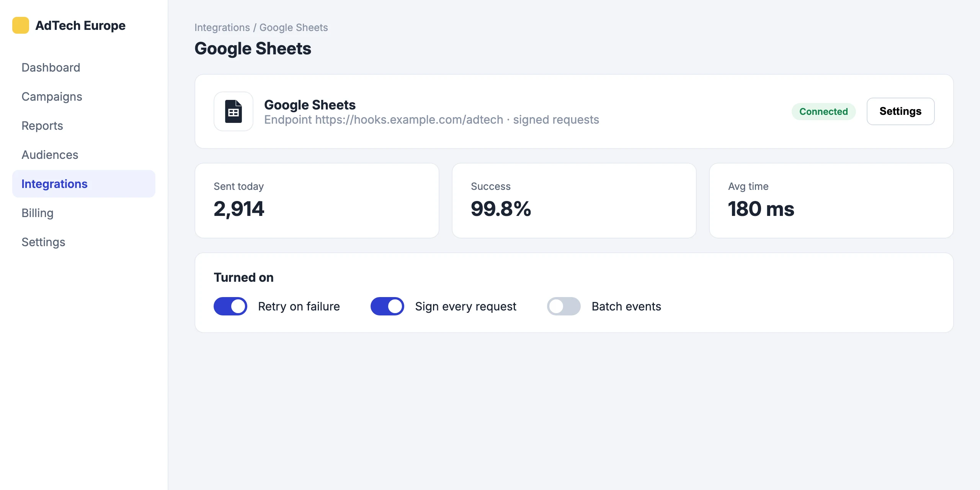Click the Integrations breadcrumb link
The height and width of the screenshot is (490, 980).
point(222,28)
